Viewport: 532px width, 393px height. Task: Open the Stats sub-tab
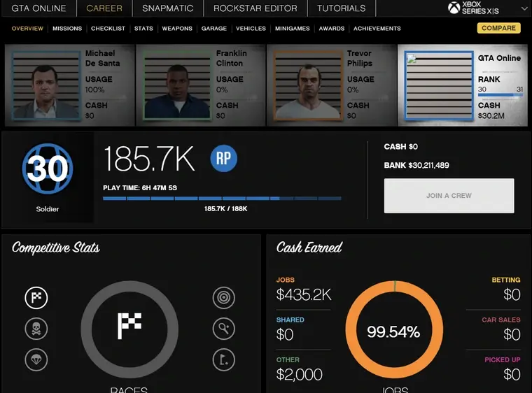tap(143, 29)
